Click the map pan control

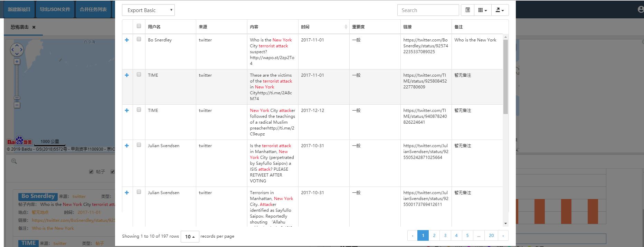(x=17, y=50)
